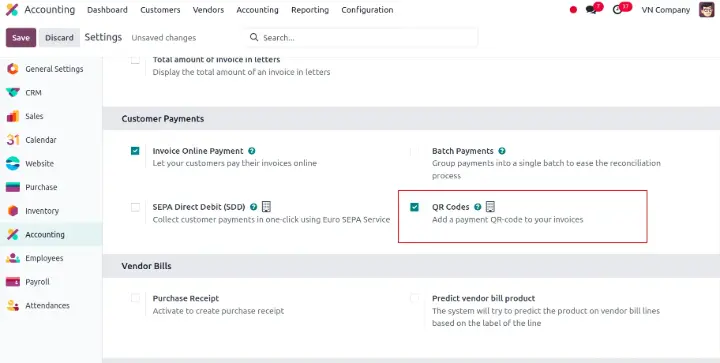The width and height of the screenshot is (720, 363).
Task: Open the activities clock icon
Action: click(x=618, y=10)
